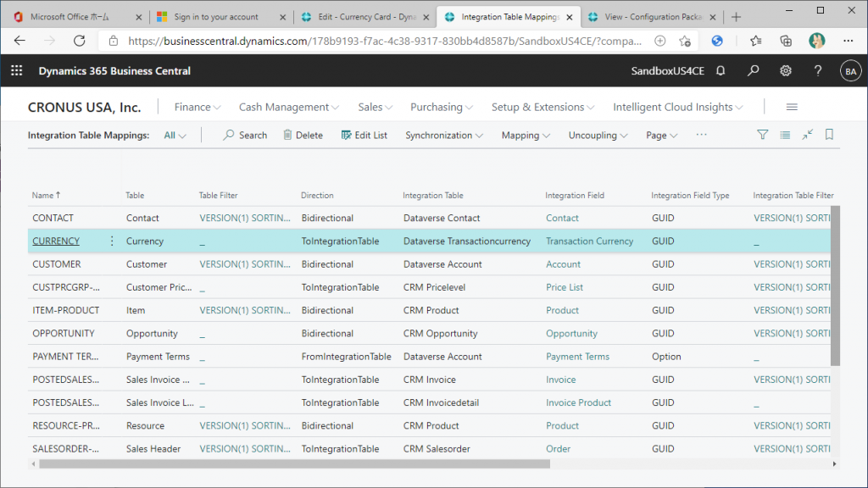
Task: Click the Edit List button
Action: pyautogui.click(x=364, y=135)
